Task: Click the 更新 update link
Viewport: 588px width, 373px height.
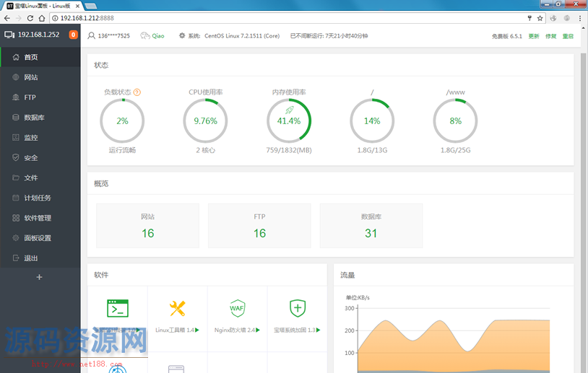Action: tap(534, 36)
